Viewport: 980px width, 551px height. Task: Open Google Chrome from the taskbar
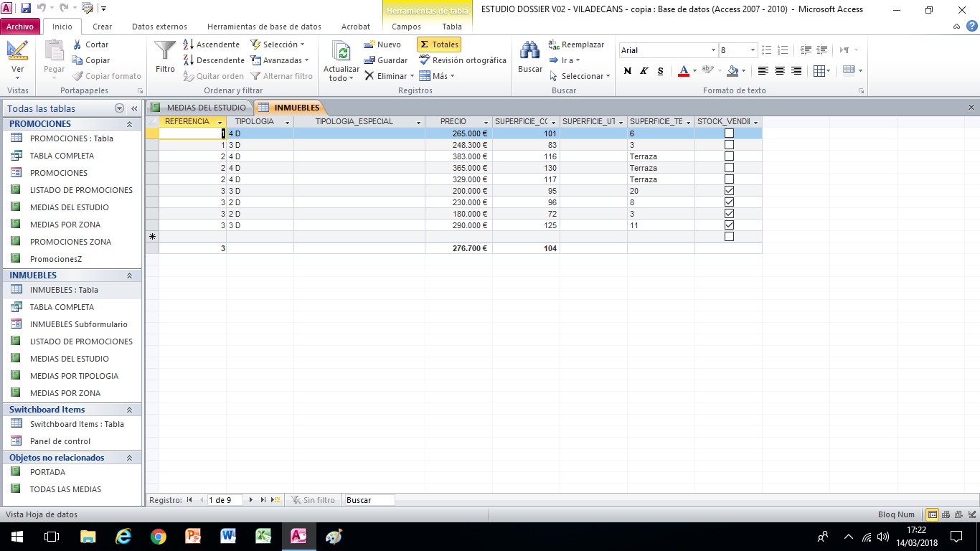pos(158,536)
